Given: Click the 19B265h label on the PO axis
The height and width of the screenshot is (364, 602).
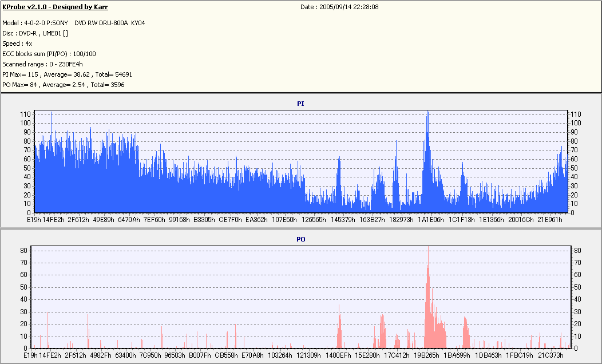Looking at the screenshot, I should (426, 355).
